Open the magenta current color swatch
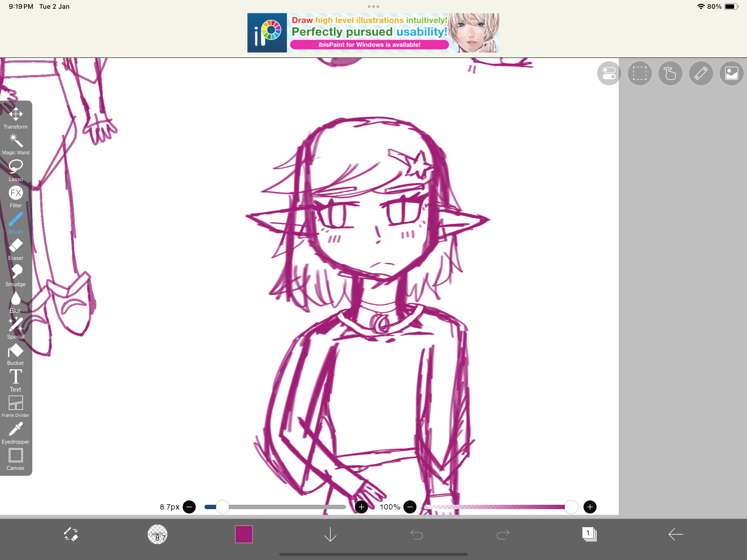Screen dimensions: 747x560 [x=244, y=534]
